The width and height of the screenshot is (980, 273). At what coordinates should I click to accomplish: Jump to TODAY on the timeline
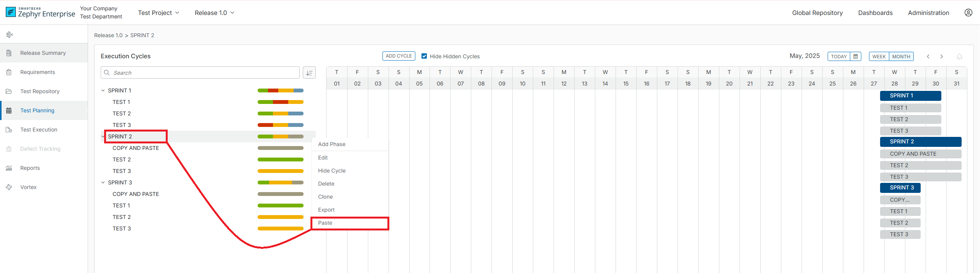839,56
